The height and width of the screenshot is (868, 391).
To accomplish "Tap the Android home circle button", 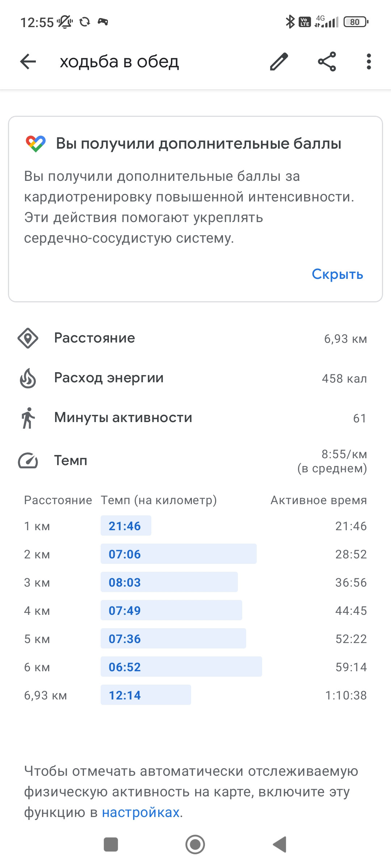I will click(x=195, y=844).
